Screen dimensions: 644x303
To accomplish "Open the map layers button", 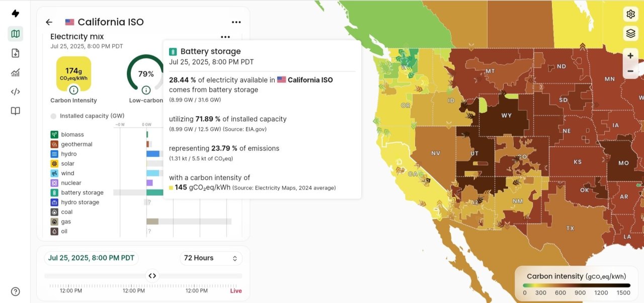I will tap(630, 34).
